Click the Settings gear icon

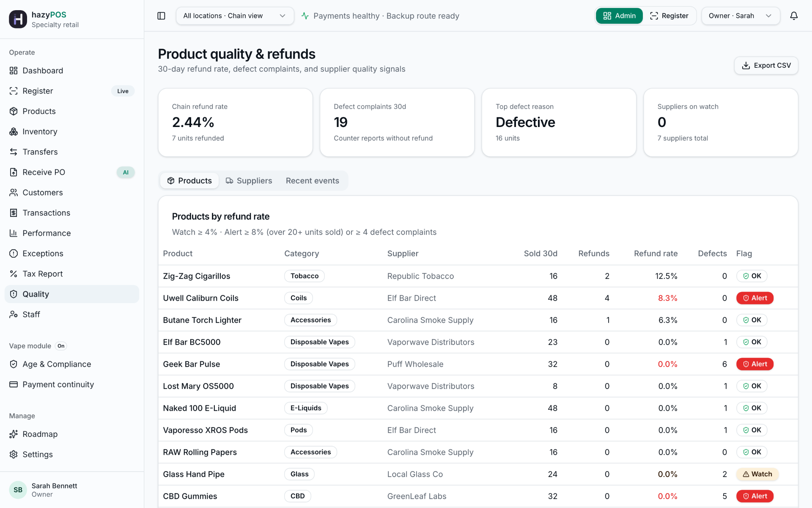14,454
